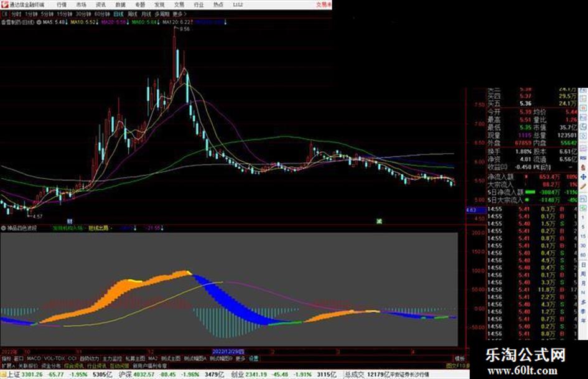588x379 pixels.
Task: Click the red 交易 button at top right
Action: pyautogui.click(x=324, y=5)
